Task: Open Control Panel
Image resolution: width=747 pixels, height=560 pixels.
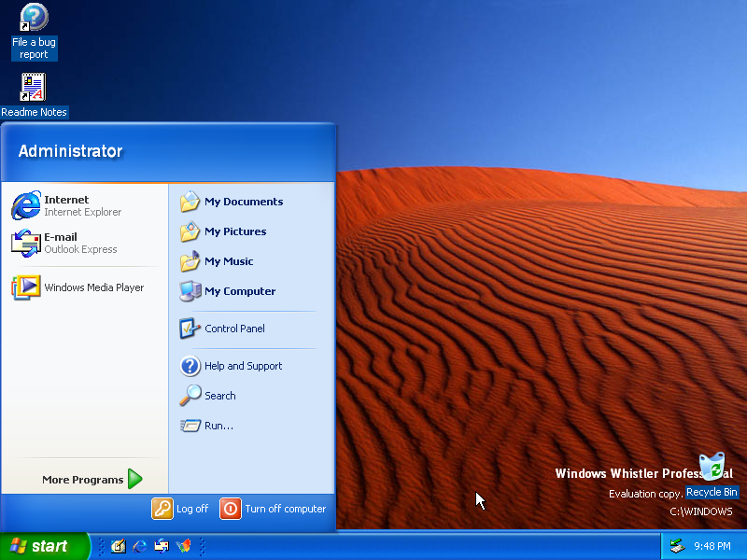Action: [235, 329]
